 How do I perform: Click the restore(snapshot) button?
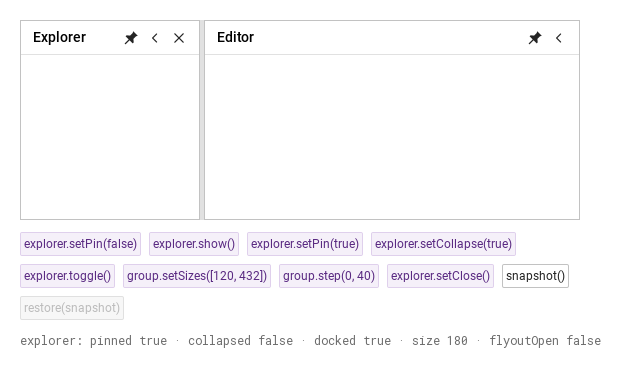point(72,308)
